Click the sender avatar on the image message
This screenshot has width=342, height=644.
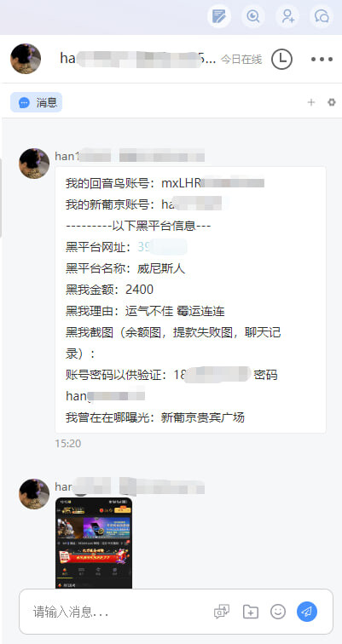pos(34,494)
